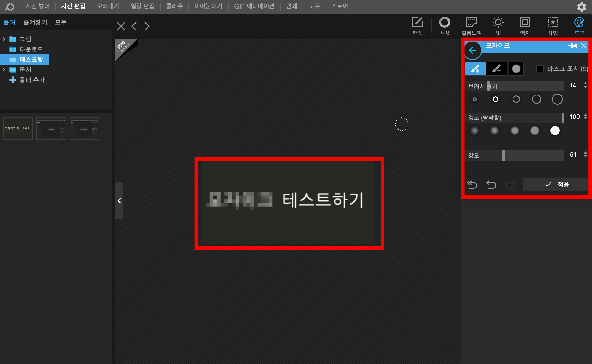The image size is (592, 364).
Task: Pick the softest hardness preset circle
Action: (475, 131)
